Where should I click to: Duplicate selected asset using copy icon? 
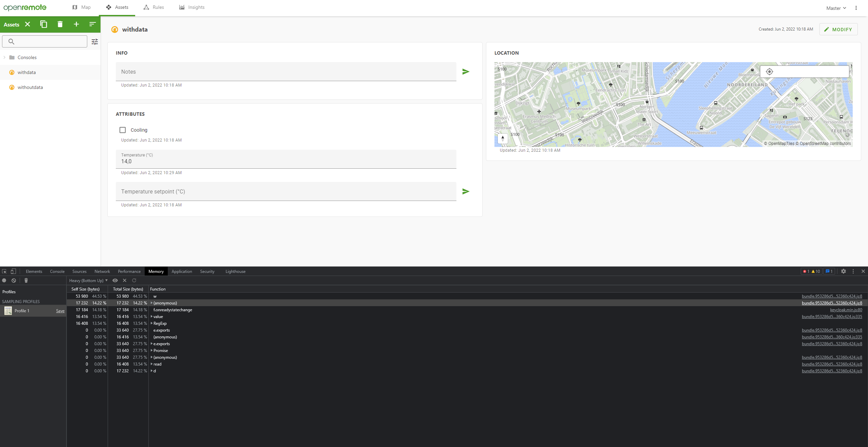(x=43, y=24)
